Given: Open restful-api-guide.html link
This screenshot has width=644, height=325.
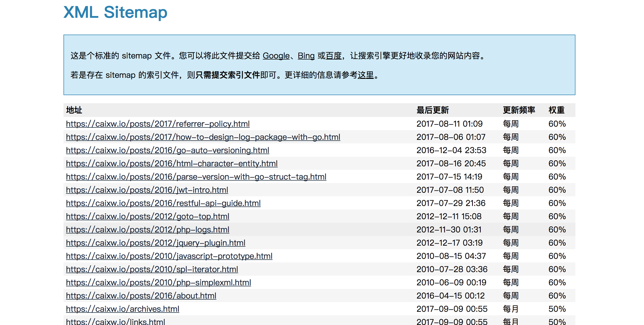Looking at the screenshot, I should point(163,203).
